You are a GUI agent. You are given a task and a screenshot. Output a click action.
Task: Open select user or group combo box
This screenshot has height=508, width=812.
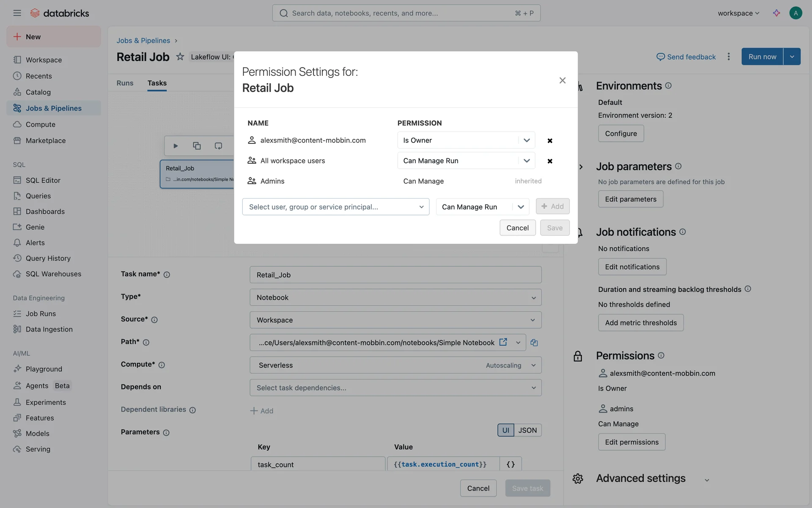335,207
